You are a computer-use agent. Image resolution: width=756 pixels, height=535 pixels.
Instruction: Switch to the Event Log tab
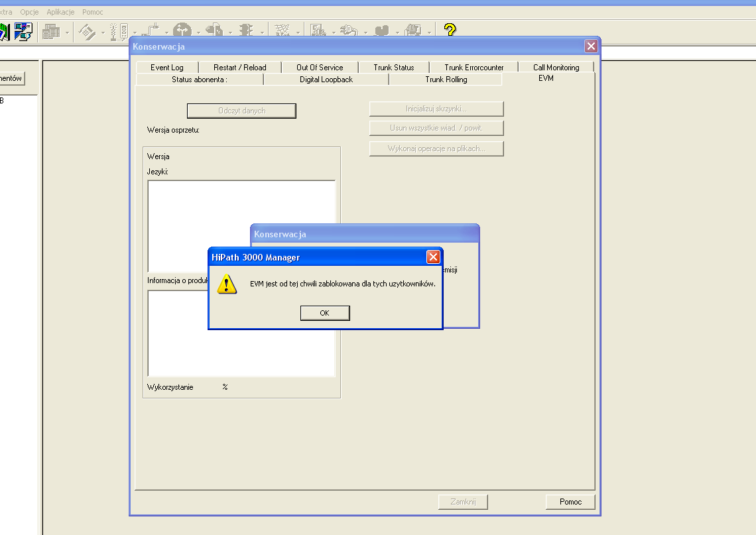(167, 68)
